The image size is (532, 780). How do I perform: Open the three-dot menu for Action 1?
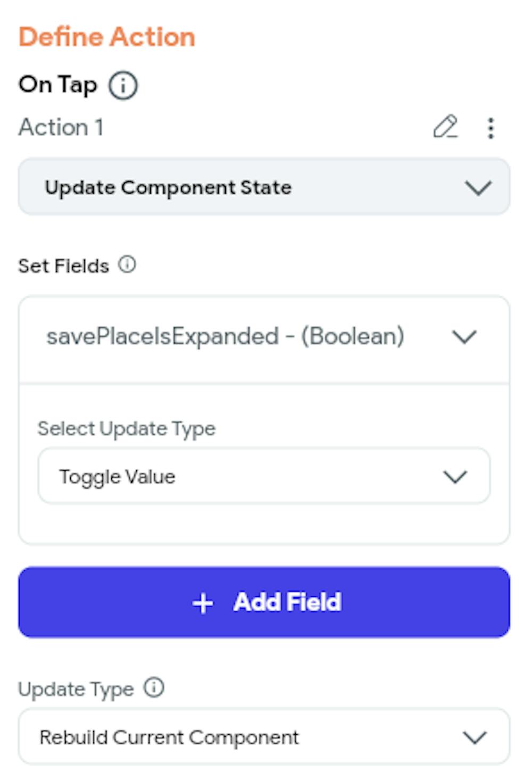pyautogui.click(x=491, y=128)
